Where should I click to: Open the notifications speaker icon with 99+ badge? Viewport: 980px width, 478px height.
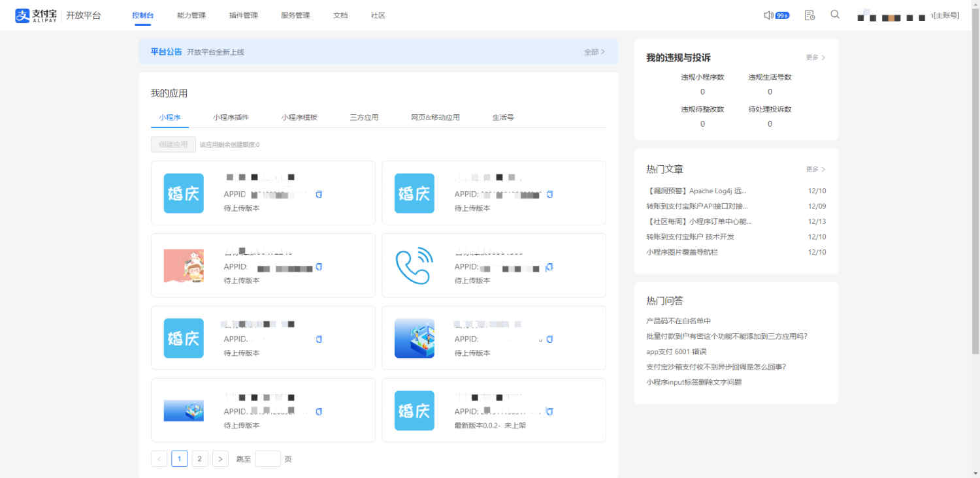776,14
